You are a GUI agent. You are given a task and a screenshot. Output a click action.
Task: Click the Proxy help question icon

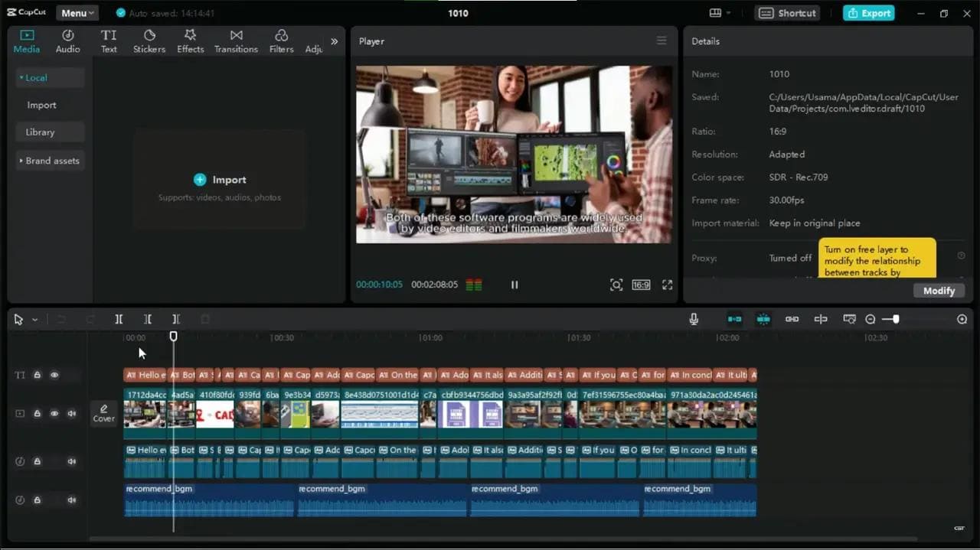click(962, 256)
